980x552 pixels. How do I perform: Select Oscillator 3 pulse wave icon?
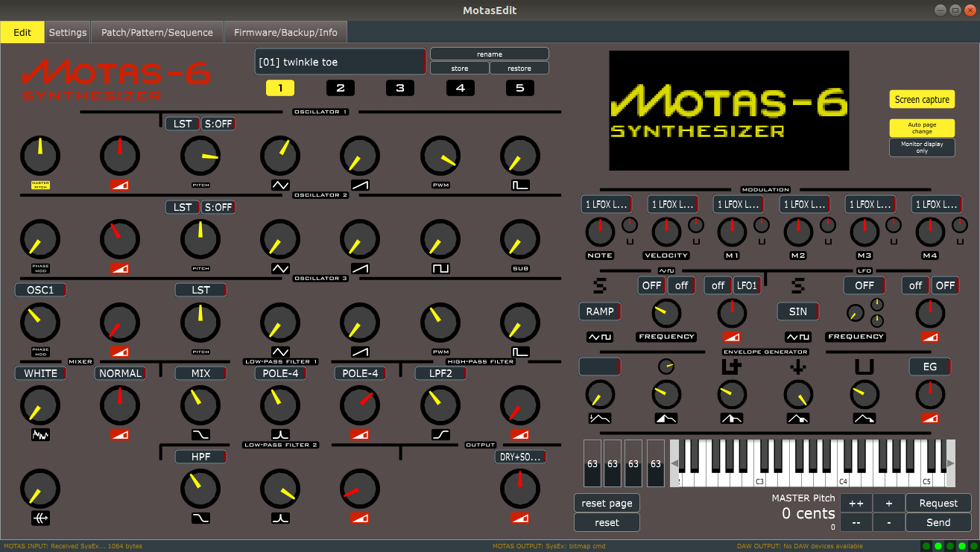[x=520, y=352]
